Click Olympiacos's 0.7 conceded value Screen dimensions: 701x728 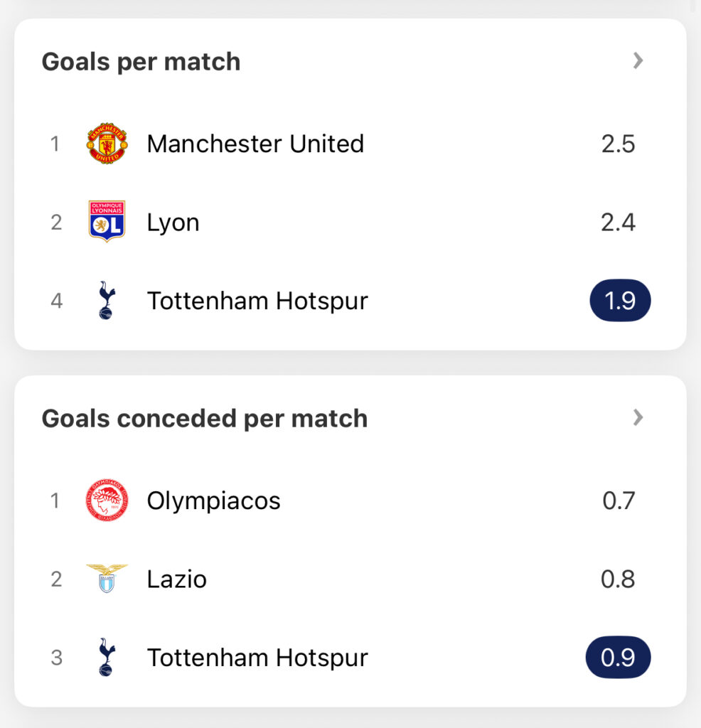pyautogui.click(x=619, y=500)
